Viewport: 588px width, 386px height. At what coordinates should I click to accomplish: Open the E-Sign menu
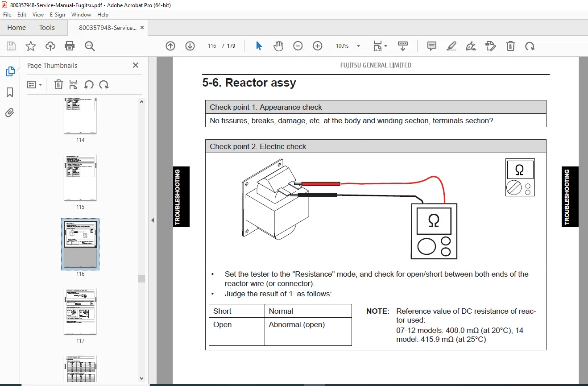(58, 14)
